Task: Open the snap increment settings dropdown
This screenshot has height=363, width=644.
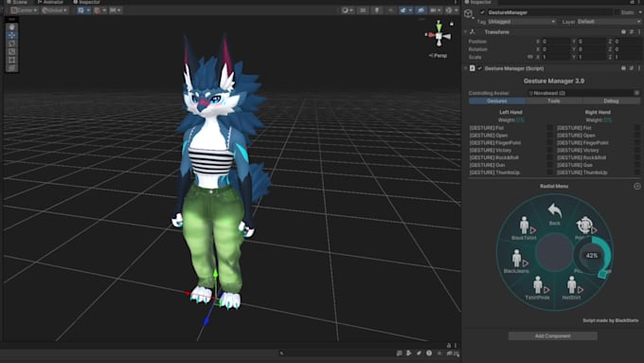Action: pos(115,10)
